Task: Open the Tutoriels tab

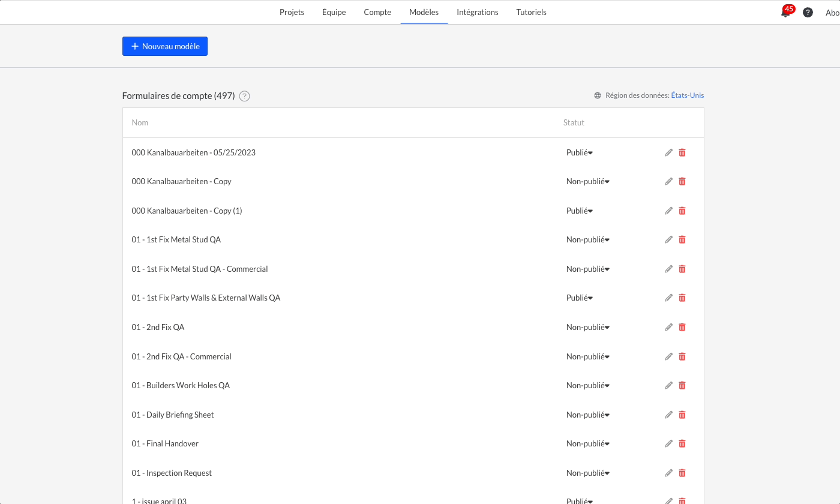Action: [x=531, y=12]
